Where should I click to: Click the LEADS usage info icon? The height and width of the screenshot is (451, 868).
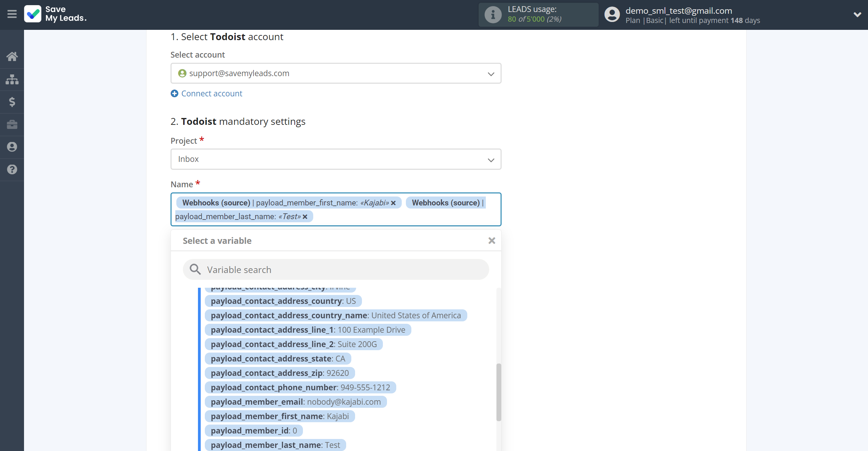click(x=493, y=15)
